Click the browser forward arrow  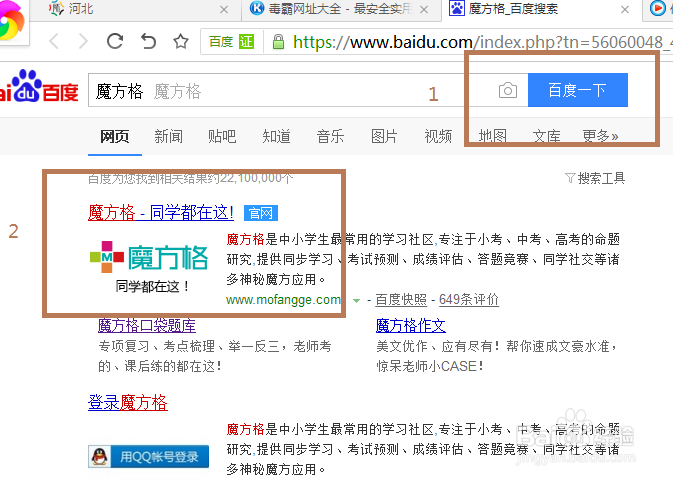coord(84,42)
